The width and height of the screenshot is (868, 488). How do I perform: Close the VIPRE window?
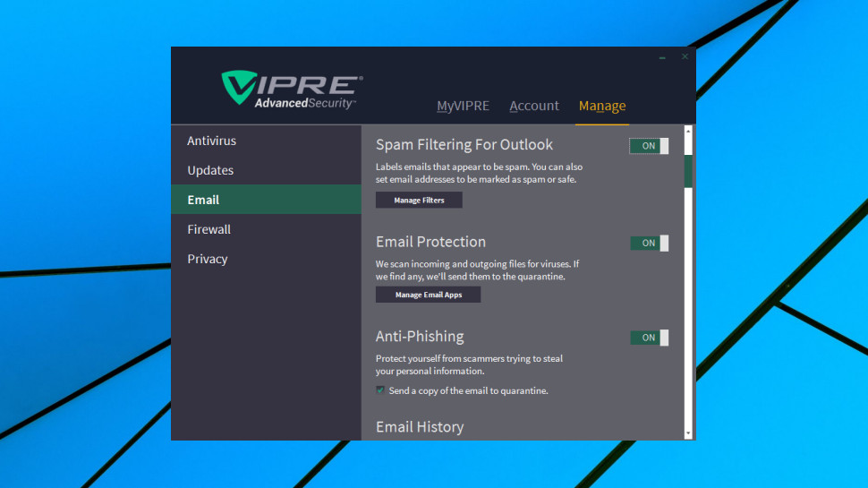pos(685,56)
